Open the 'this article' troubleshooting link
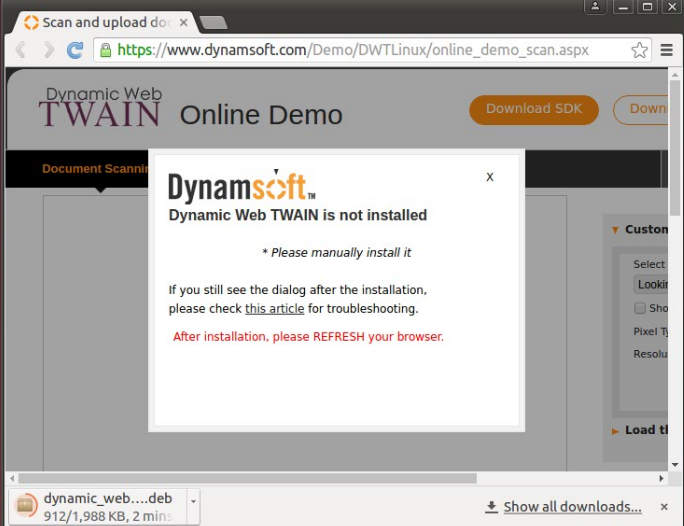Image resolution: width=684 pixels, height=526 pixels. (x=274, y=309)
